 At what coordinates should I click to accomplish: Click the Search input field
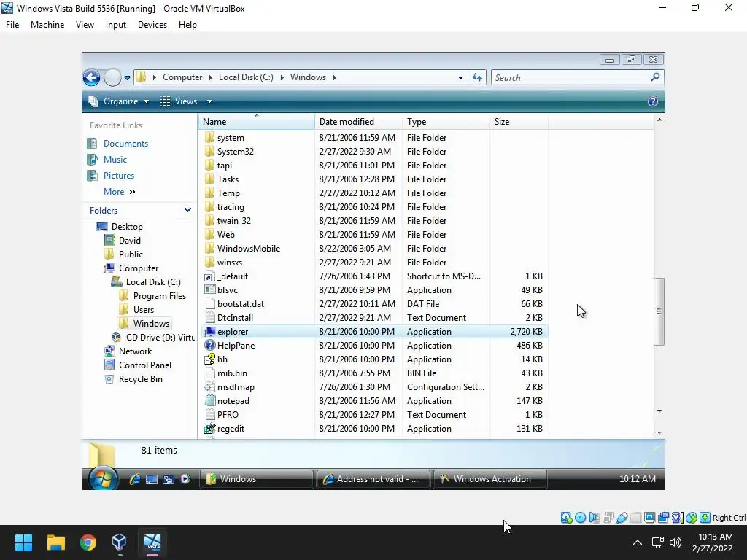pos(570,77)
